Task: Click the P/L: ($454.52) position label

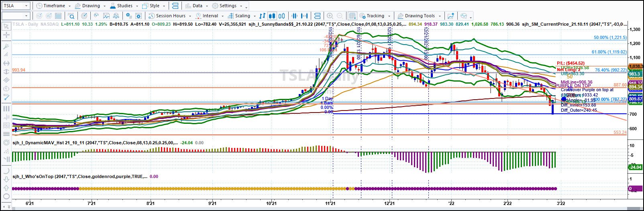Action: (571, 63)
